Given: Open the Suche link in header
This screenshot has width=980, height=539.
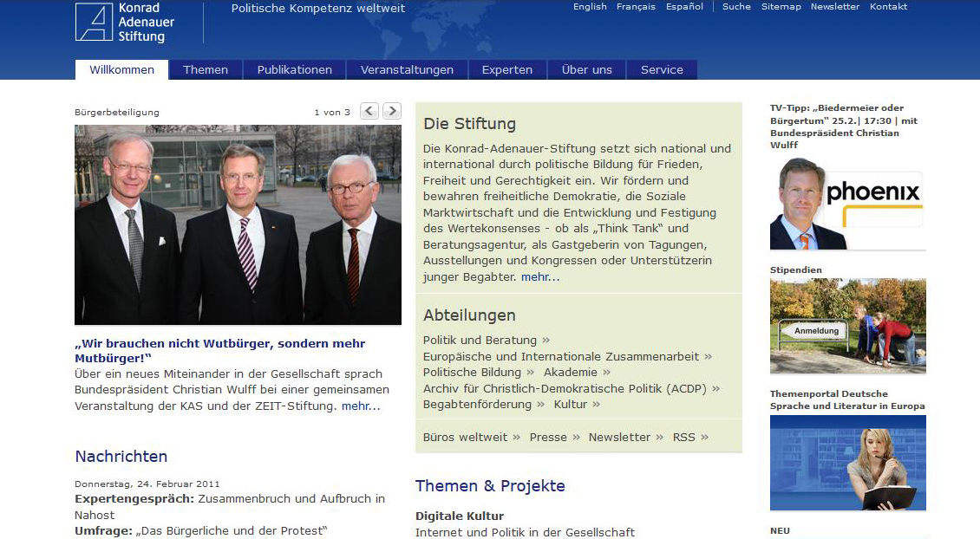Looking at the screenshot, I should (736, 7).
